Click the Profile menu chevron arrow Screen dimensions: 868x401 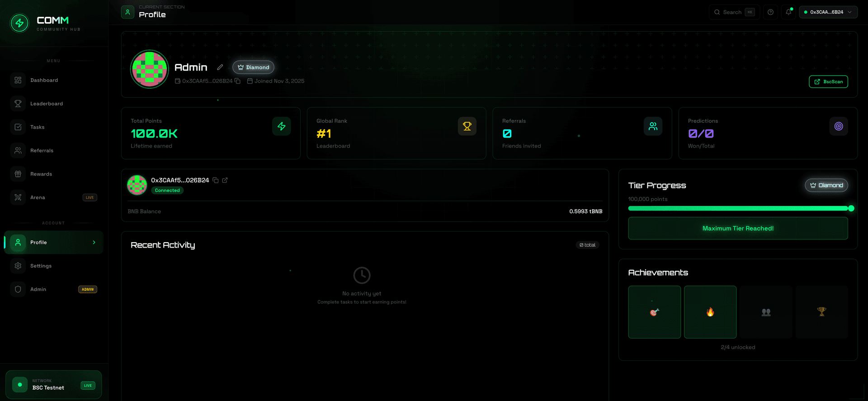pos(94,243)
